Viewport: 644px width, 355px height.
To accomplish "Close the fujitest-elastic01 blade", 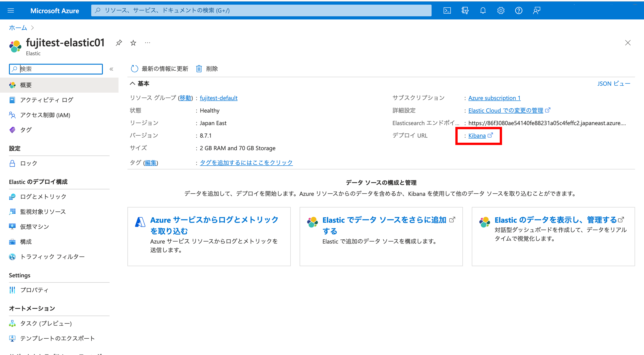I will [628, 43].
